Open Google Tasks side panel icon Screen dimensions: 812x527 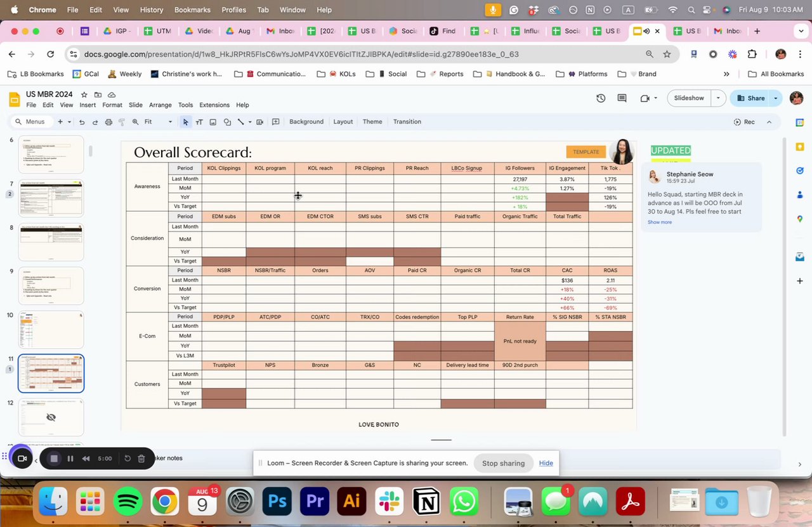[800, 171]
